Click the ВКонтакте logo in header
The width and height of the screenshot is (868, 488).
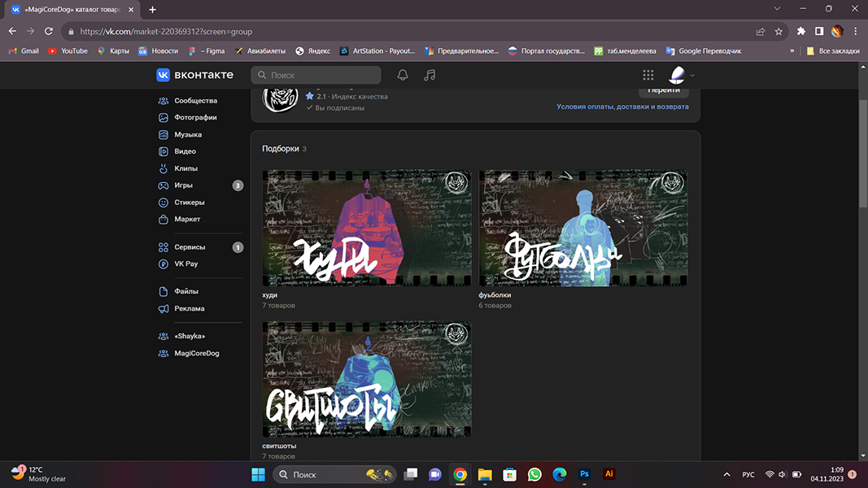[195, 75]
